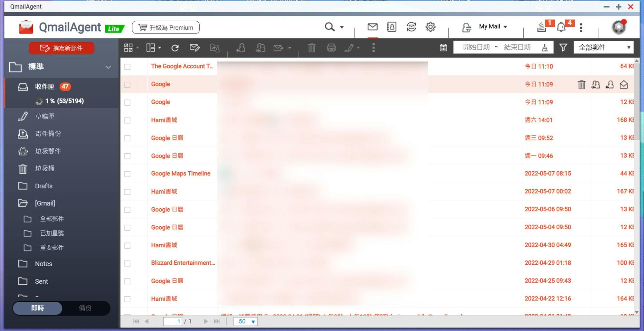The width and height of the screenshot is (644, 331).
Task: Switch to 即時 tab
Action: [37, 308]
